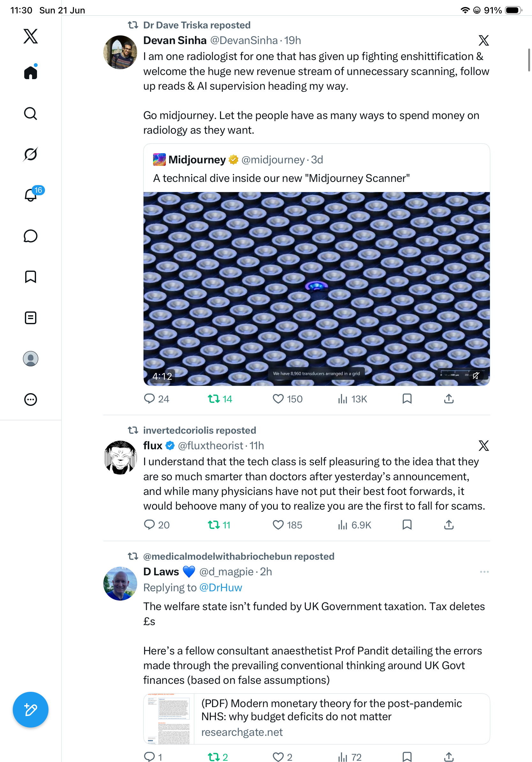
Task: Open Search using the magnifier icon
Action: pos(31,114)
